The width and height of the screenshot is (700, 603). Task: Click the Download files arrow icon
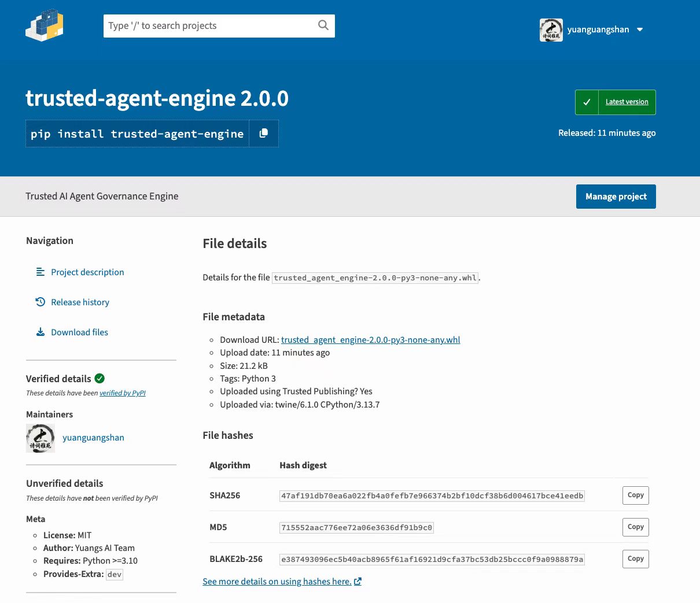pyautogui.click(x=40, y=332)
